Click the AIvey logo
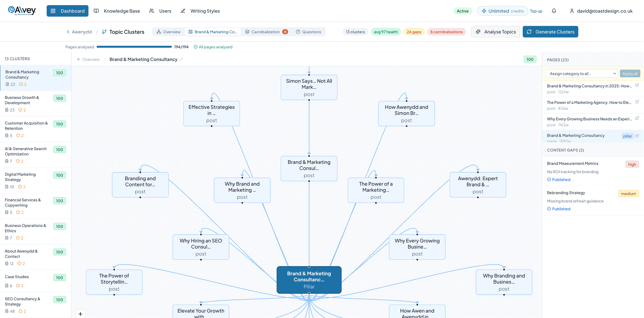Screen dimensions: 644x318 coord(22,11)
